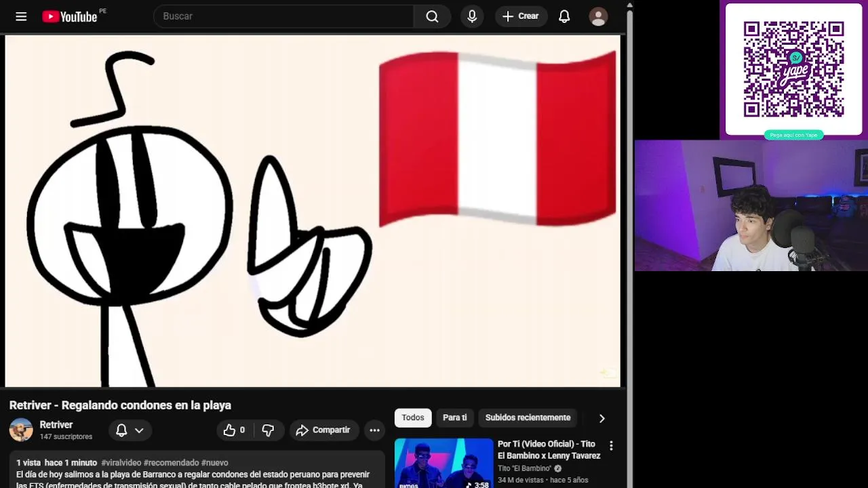Open the Retriver channel name link
Viewport: 868px width, 488px height.
coord(56,425)
